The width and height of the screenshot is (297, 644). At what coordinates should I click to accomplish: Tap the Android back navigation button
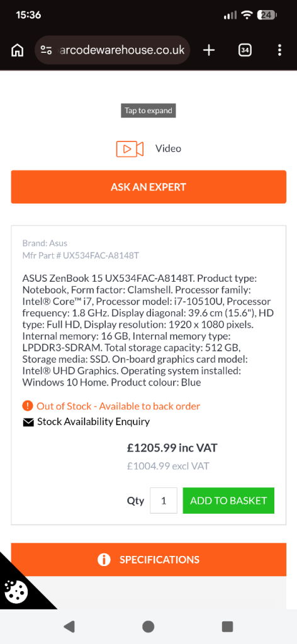pyautogui.click(x=69, y=626)
